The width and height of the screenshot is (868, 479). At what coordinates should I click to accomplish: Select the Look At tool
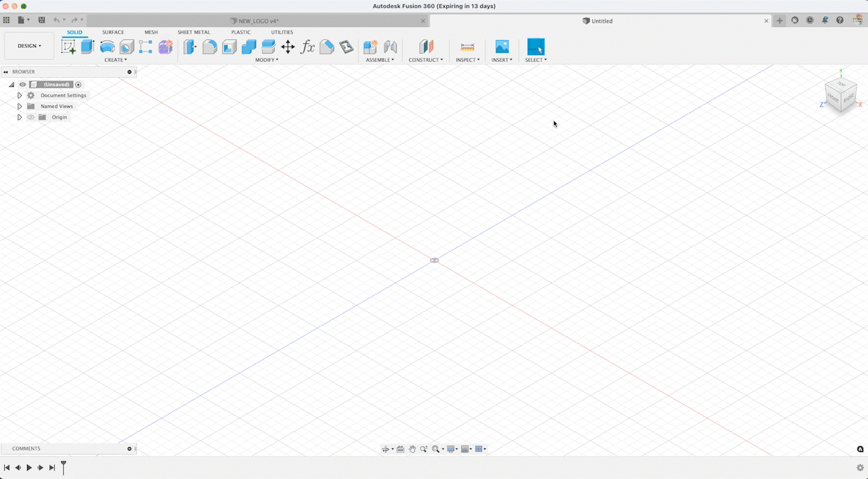(401, 449)
